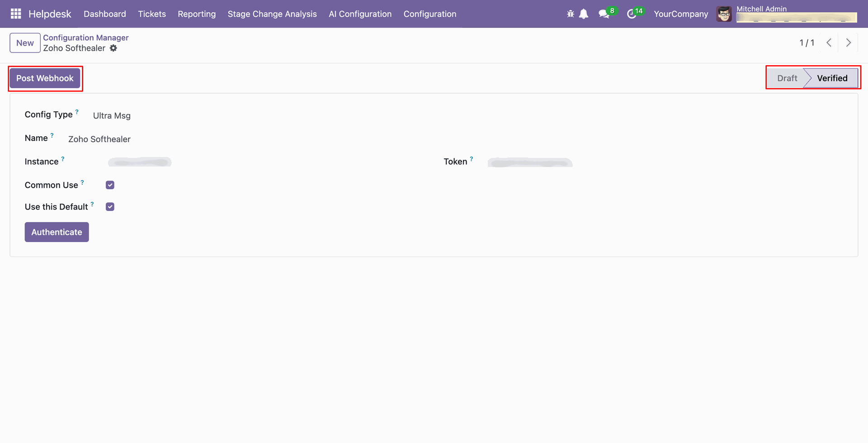The height and width of the screenshot is (443, 868).
Task: Click the Helpdesk app title
Action: point(50,14)
